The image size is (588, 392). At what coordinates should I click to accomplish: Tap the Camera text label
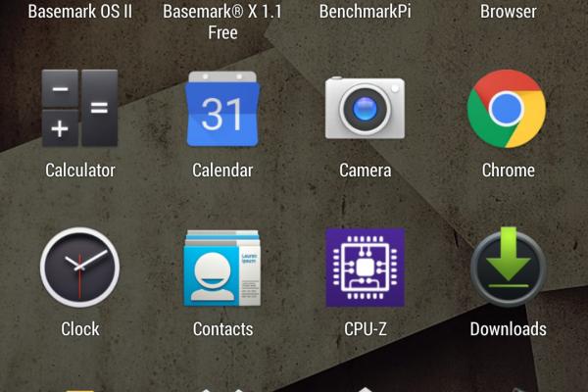pos(366,171)
